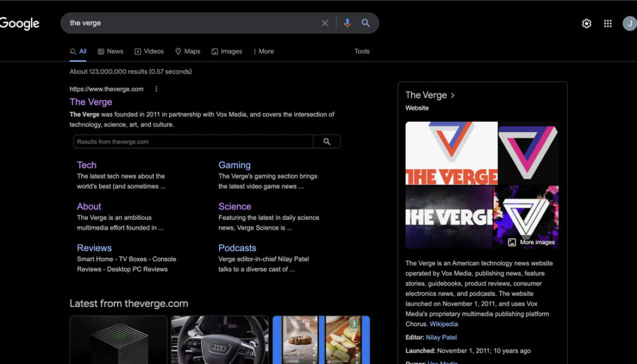The width and height of the screenshot is (637, 364).
Task: Click the Xbox console thumbnail under Latest
Action: [x=118, y=340]
